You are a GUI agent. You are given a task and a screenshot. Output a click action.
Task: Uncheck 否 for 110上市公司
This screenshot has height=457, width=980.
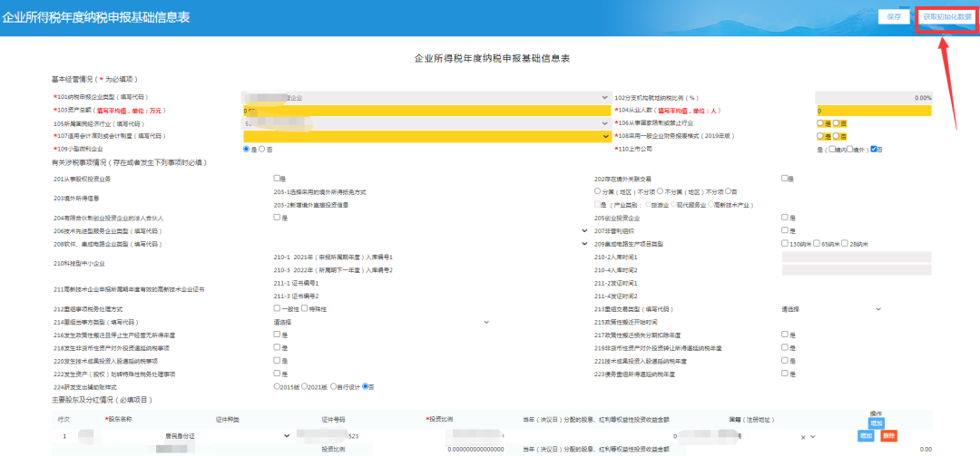874,150
